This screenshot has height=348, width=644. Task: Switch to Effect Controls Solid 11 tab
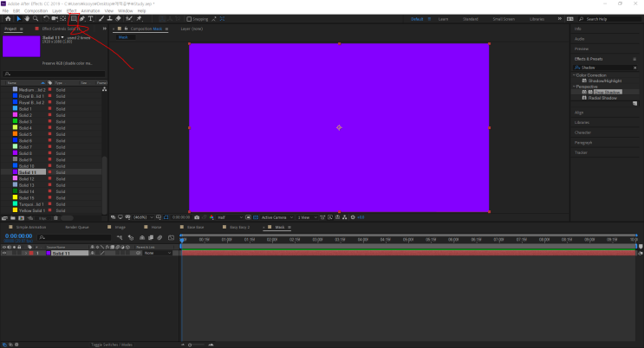point(61,29)
